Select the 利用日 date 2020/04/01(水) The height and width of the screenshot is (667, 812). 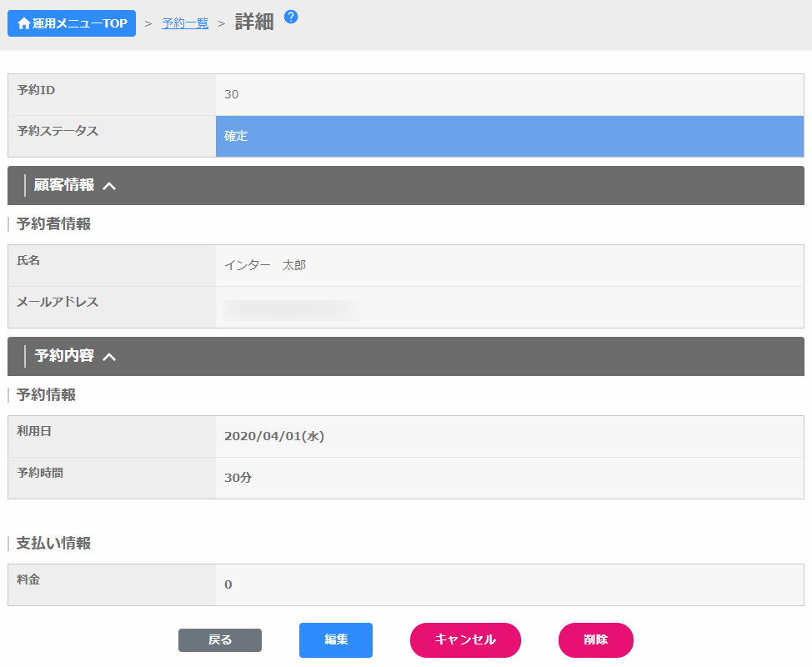(273, 436)
